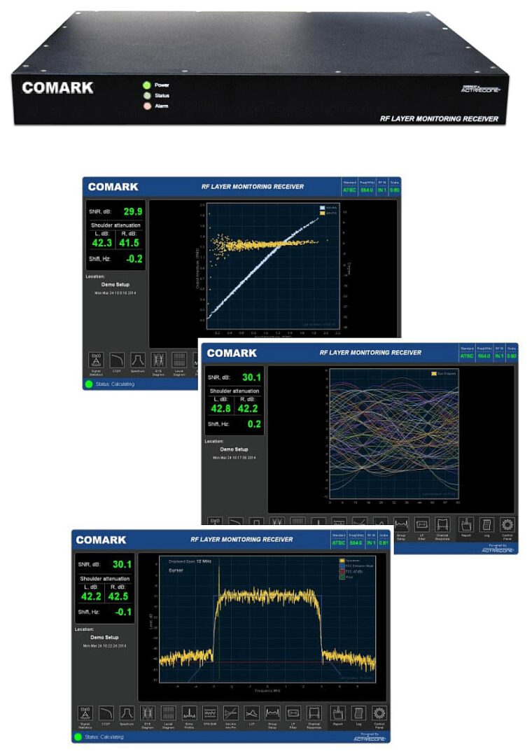Click left shoulder value 42.8 in middle window
Image resolution: width=532 pixels, height=756 pixels.
tap(220, 408)
